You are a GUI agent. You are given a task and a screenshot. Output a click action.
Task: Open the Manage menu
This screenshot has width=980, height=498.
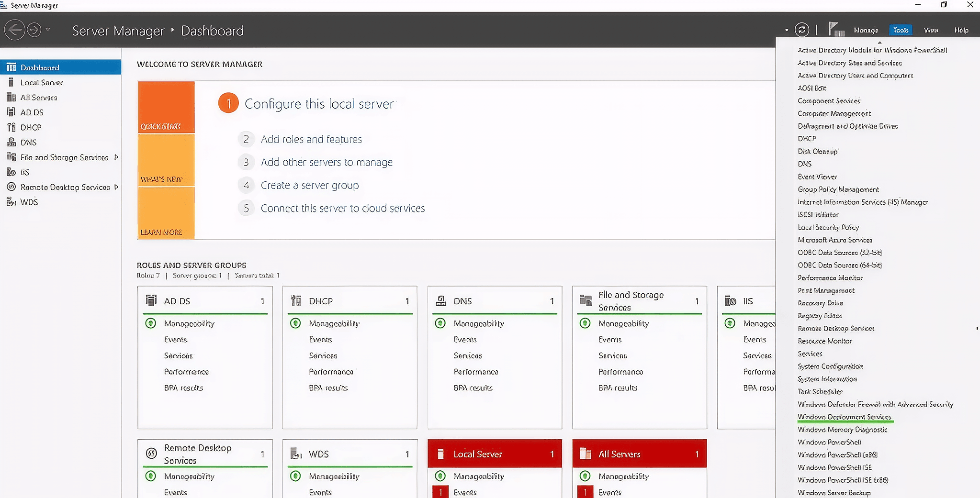[x=866, y=30]
